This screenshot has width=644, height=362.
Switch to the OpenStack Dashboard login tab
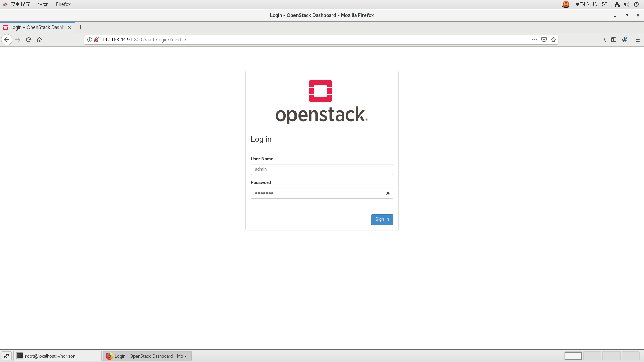point(34,27)
